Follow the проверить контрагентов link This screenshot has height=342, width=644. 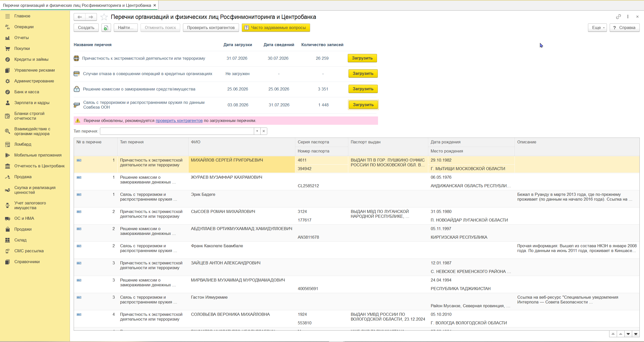(179, 121)
